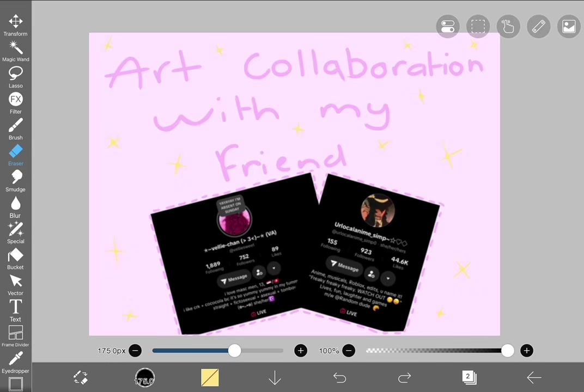
Task: Select the Transform tool
Action: tap(15, 25)
